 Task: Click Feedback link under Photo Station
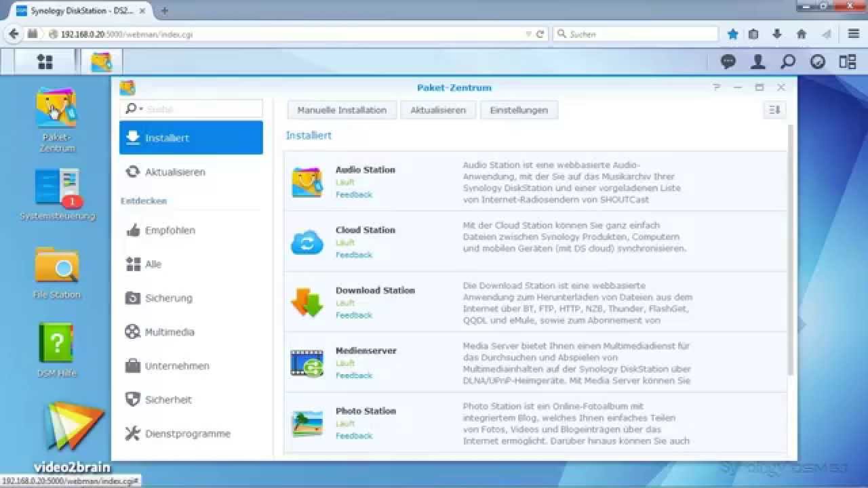(354, 436)
